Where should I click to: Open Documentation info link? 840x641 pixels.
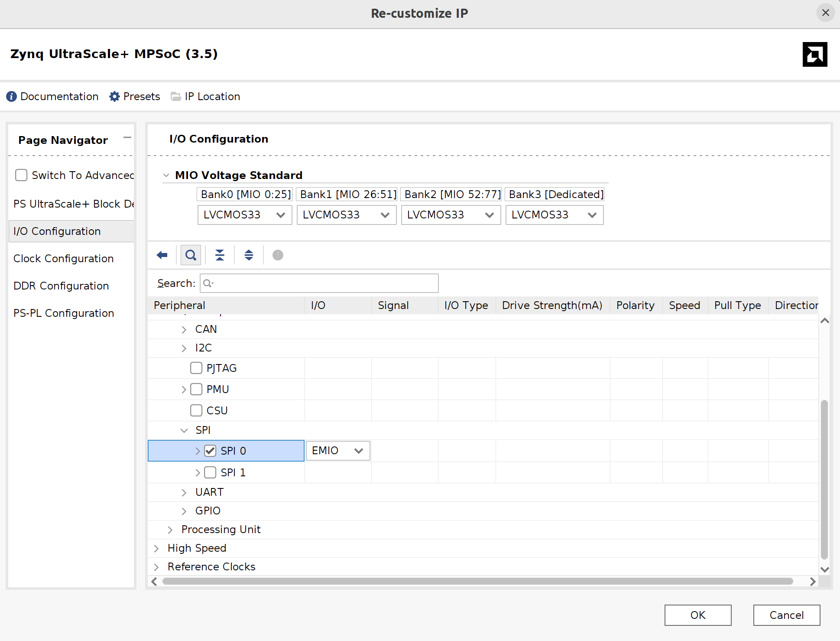(x=52, y=96)
